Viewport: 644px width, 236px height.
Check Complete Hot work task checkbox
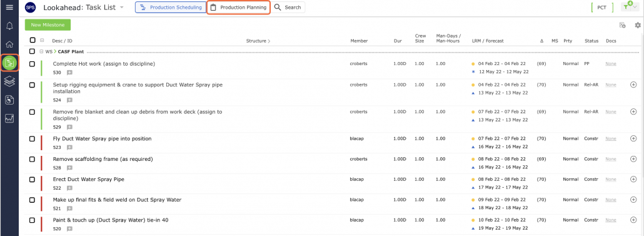[33, 64]
